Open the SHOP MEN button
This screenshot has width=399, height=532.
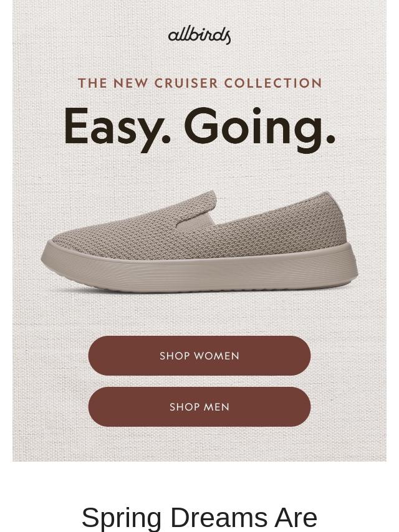[x=199, y=406]
